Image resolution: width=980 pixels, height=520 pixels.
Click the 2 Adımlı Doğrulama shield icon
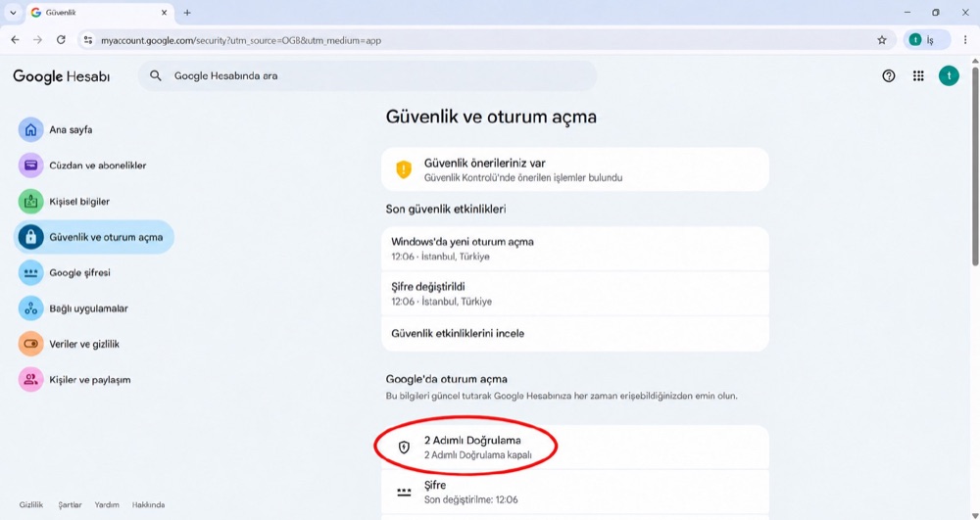(404, 447)
